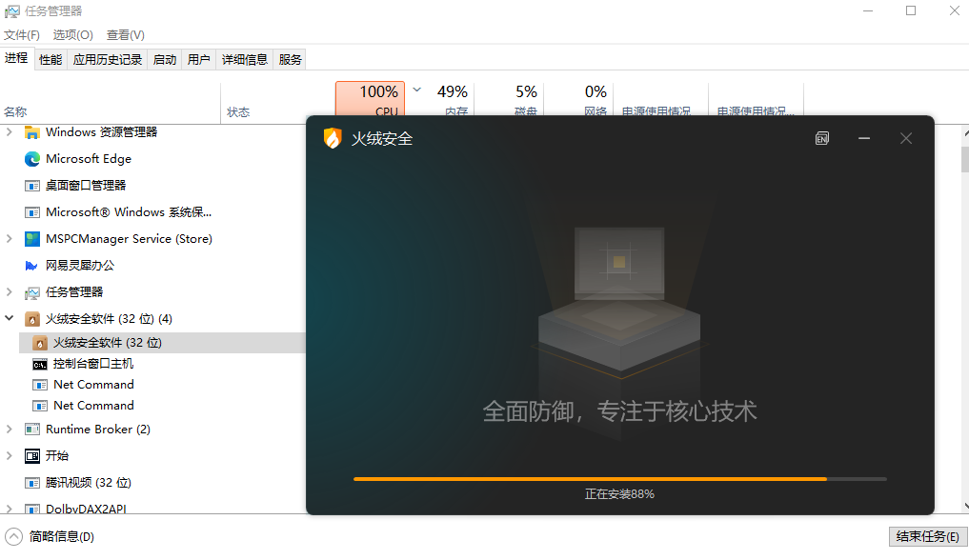Click the 任务管理器 process row icon

32,292
